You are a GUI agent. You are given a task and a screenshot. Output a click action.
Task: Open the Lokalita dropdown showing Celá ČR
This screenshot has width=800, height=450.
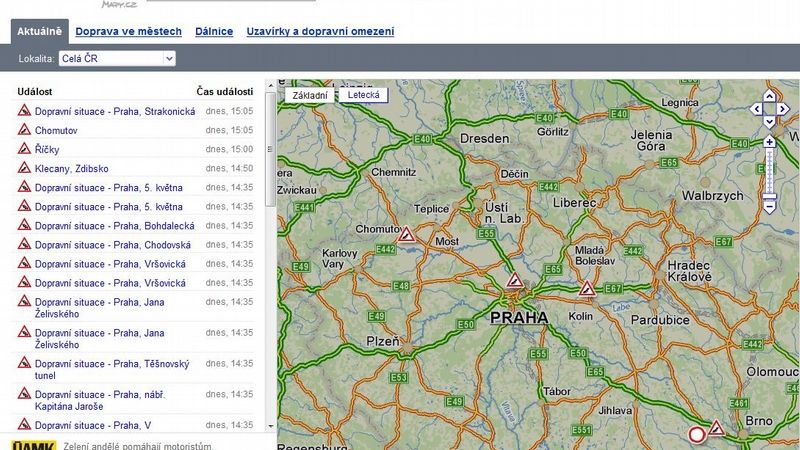(117, 59)
